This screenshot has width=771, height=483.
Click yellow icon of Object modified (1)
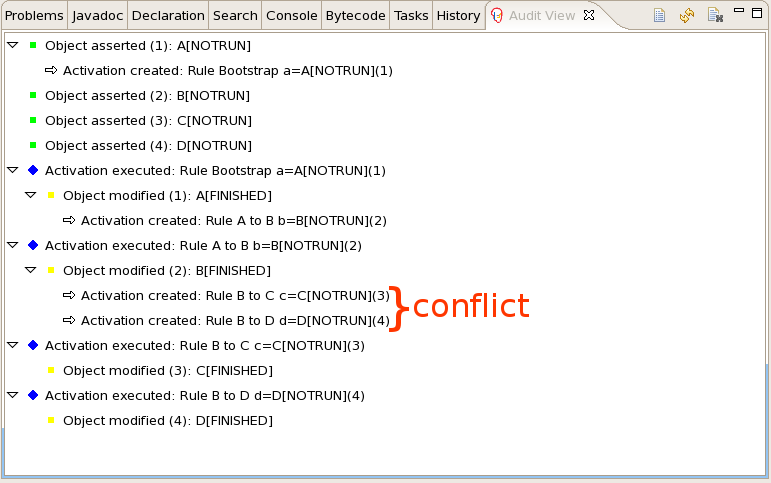(51, 195)
